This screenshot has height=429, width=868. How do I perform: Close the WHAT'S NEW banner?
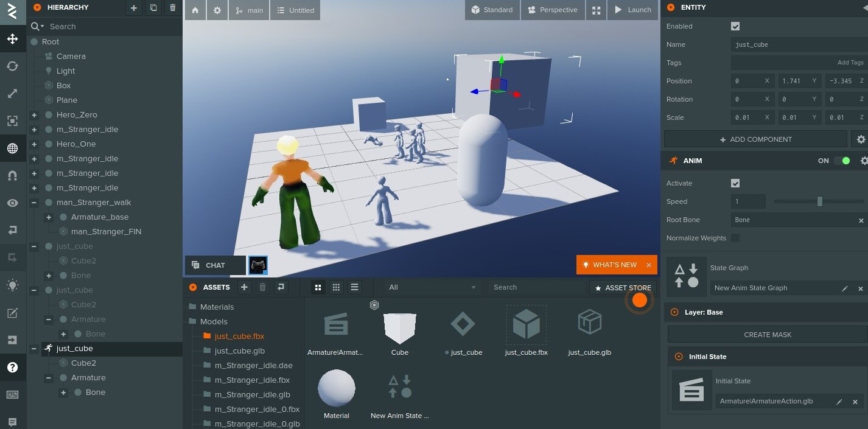click(x=649, y=265)
